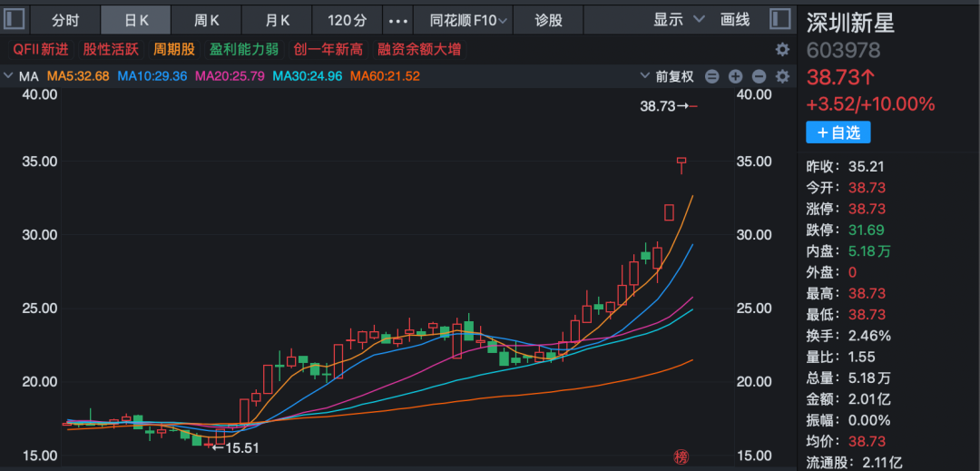980x471 pixels.
Task: Switch to the 分时 tab
Action: pos(65,19)
